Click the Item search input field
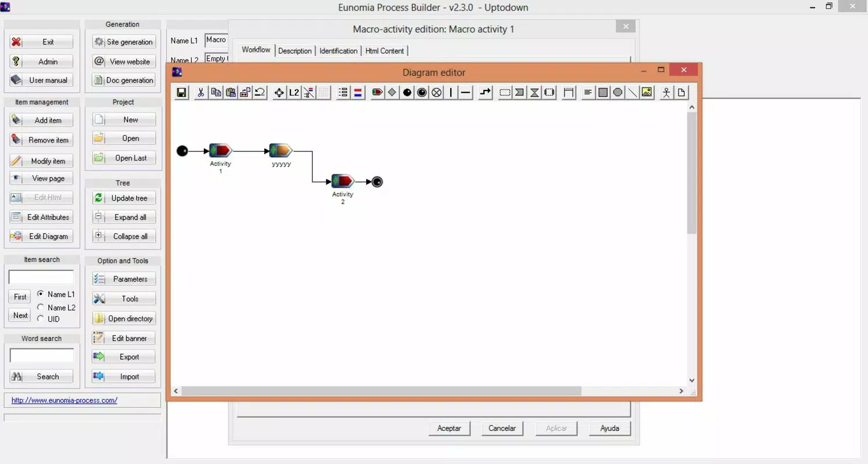Screen dimensions: 868x464 (41, 277)
